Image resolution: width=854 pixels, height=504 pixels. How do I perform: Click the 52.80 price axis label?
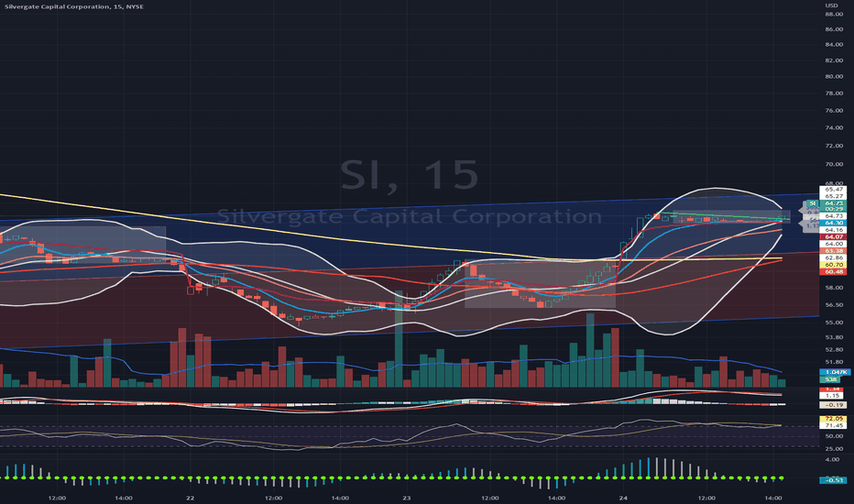834,350
